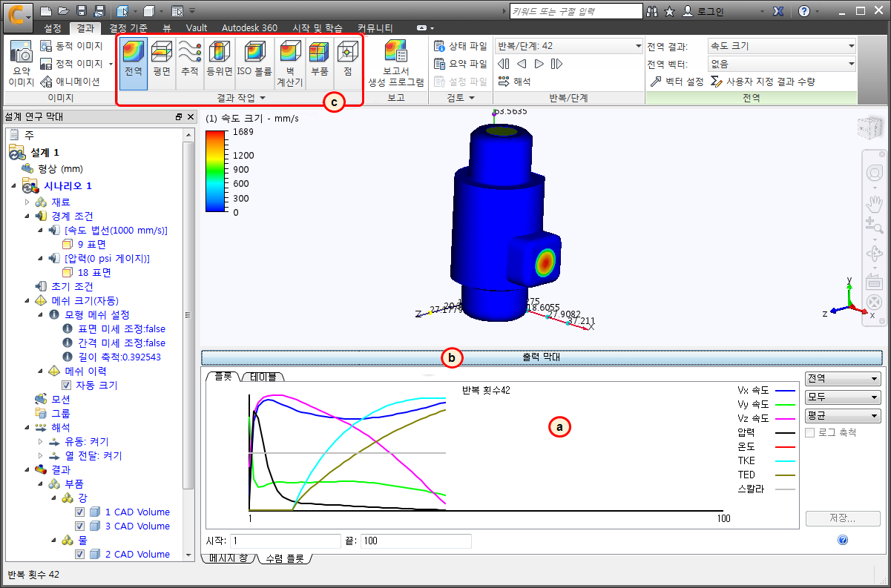Expand the 결과 작업 panel arrow
Screen dimensions: 891x588
click(263, 98)
